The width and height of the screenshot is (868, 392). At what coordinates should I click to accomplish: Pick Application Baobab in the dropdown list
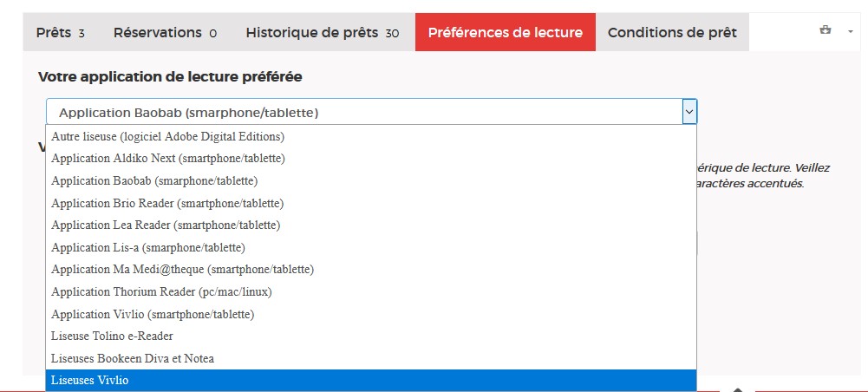point(154,180)
